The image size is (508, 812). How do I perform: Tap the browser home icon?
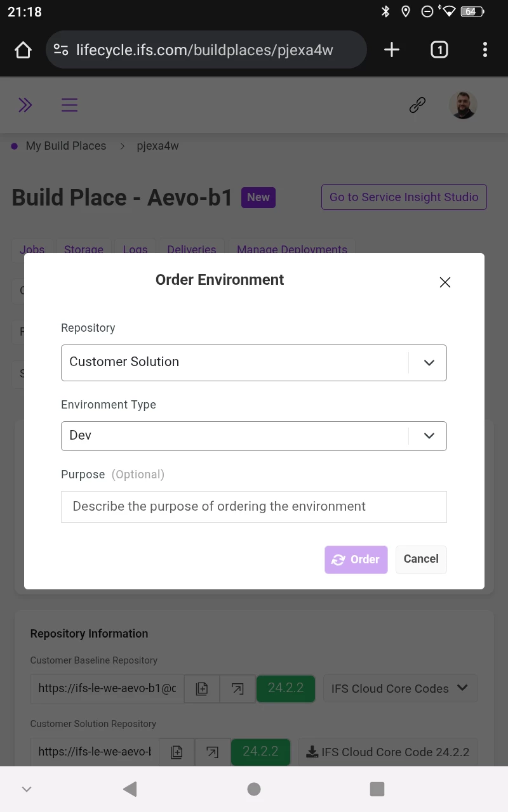pos(23,49)
